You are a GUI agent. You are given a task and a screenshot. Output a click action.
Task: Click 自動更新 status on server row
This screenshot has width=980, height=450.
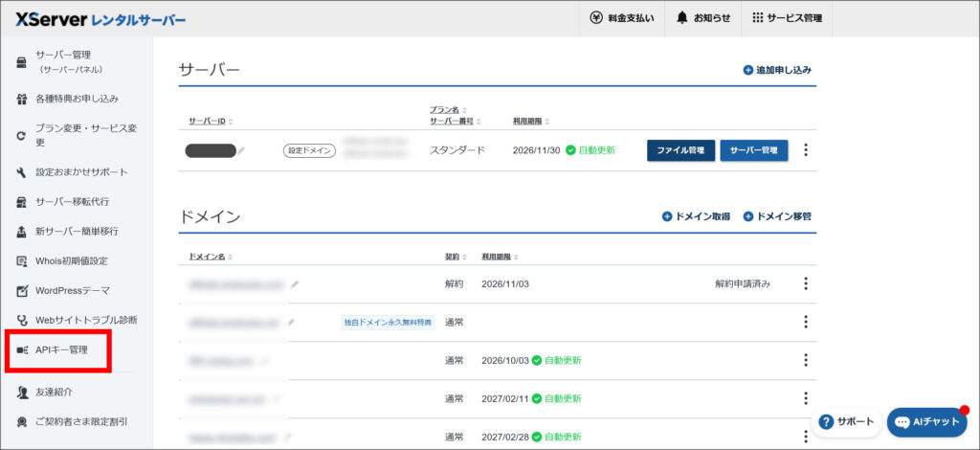pos(590,150)
